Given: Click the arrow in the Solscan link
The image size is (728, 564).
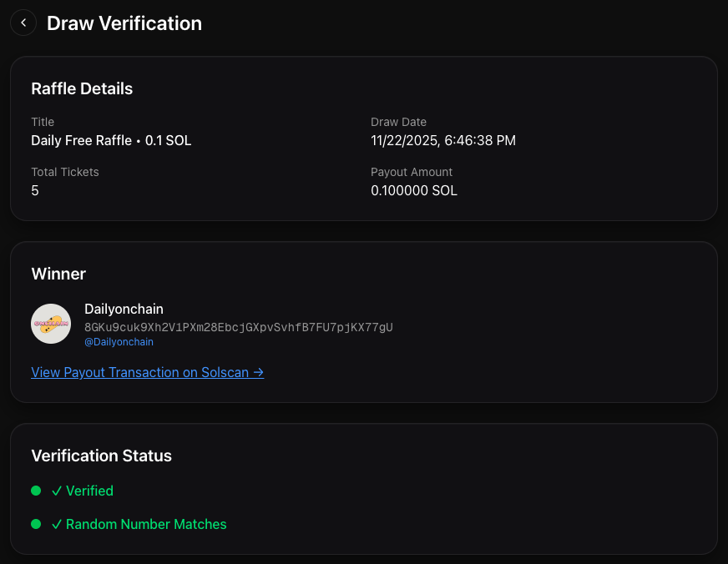Looking at the screenshot, I should pos(257,372).
